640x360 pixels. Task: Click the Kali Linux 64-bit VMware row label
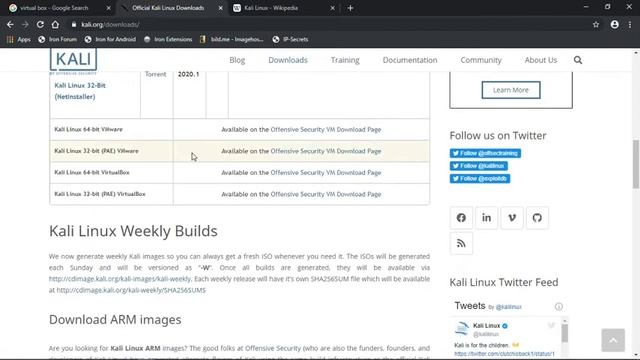(88, 129)
